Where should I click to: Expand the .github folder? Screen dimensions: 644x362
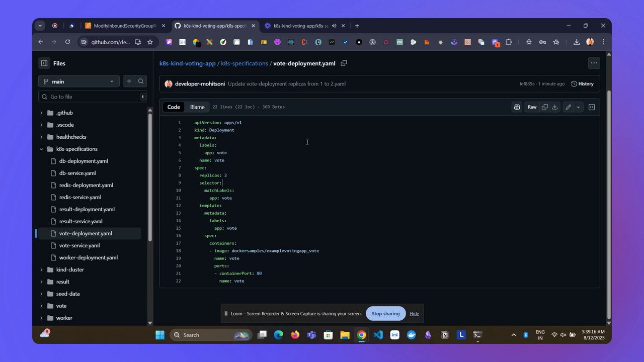pos(41,113)
